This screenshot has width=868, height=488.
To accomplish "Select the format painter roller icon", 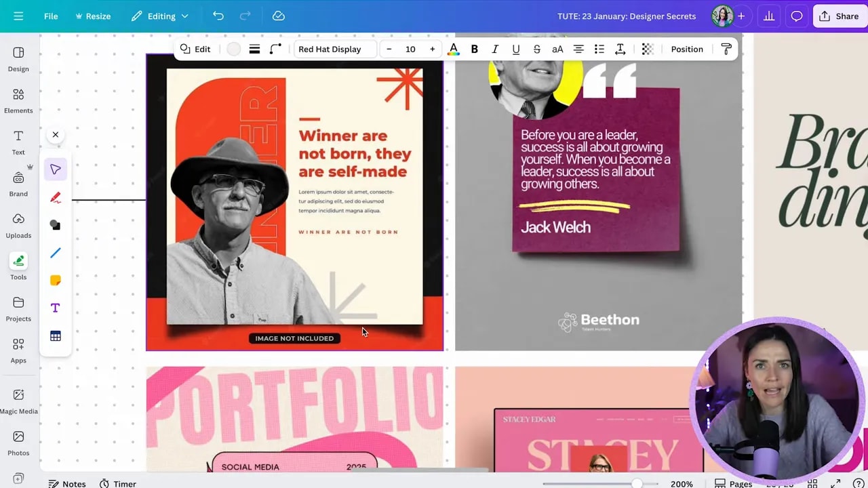I will (726, 49).
